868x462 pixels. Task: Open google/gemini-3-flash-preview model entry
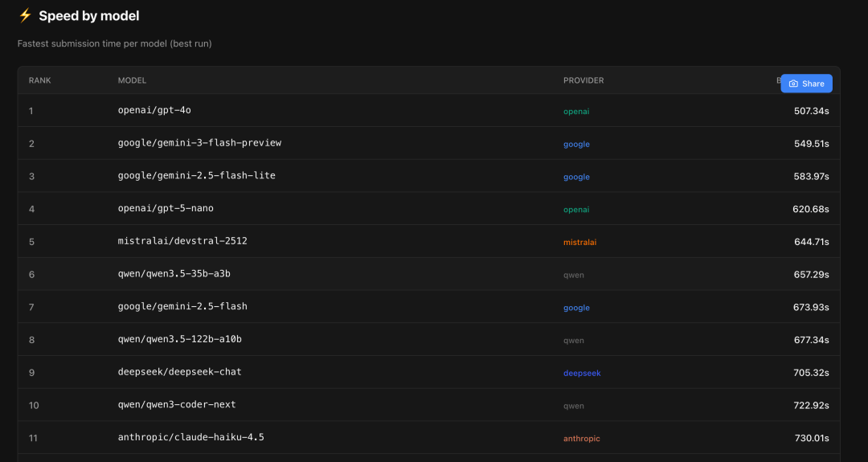(199, 143)
